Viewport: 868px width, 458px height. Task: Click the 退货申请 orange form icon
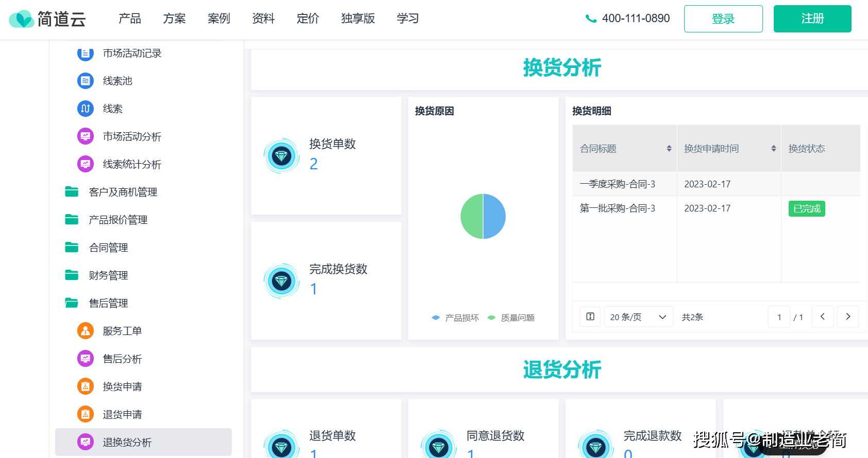[x=86, y=414]
